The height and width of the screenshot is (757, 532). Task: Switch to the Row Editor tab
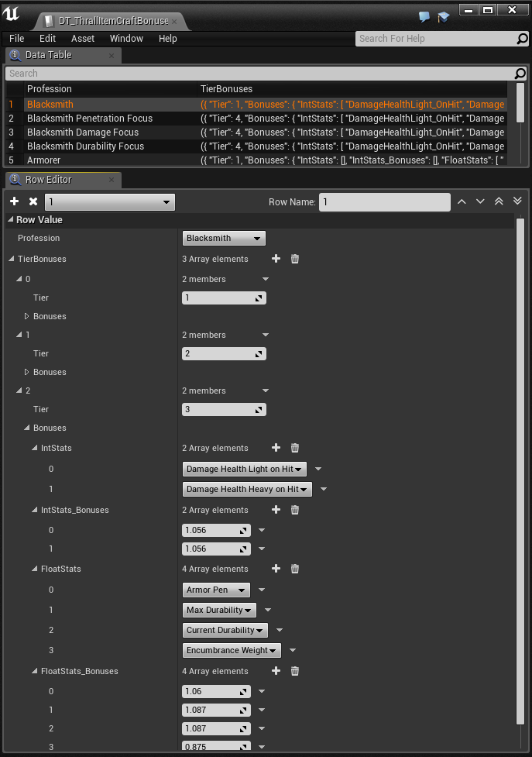coord(48,180)
